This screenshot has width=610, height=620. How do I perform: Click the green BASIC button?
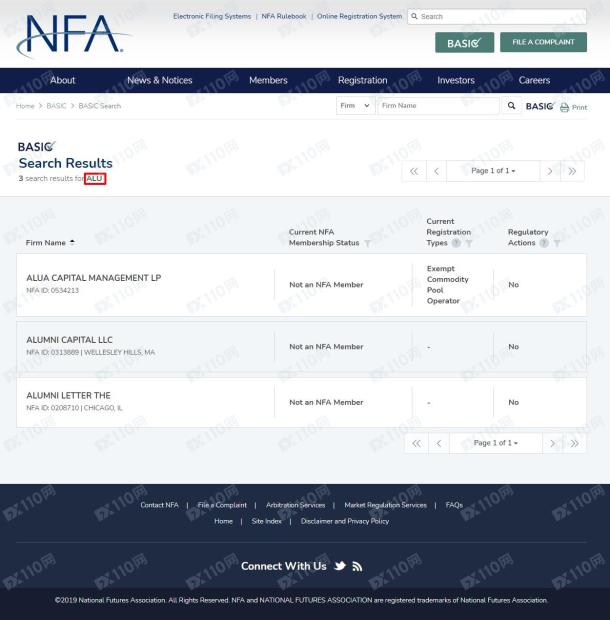465,42
